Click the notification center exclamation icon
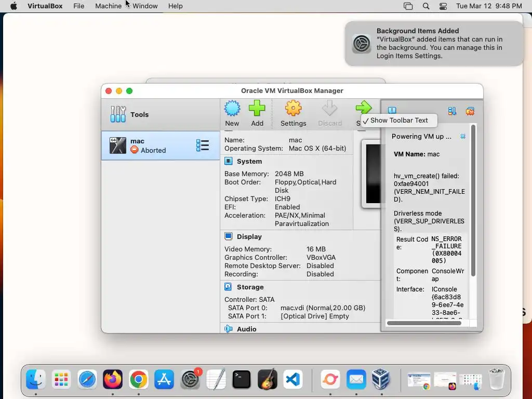This screenshot has height=399, width=532. 392,110
